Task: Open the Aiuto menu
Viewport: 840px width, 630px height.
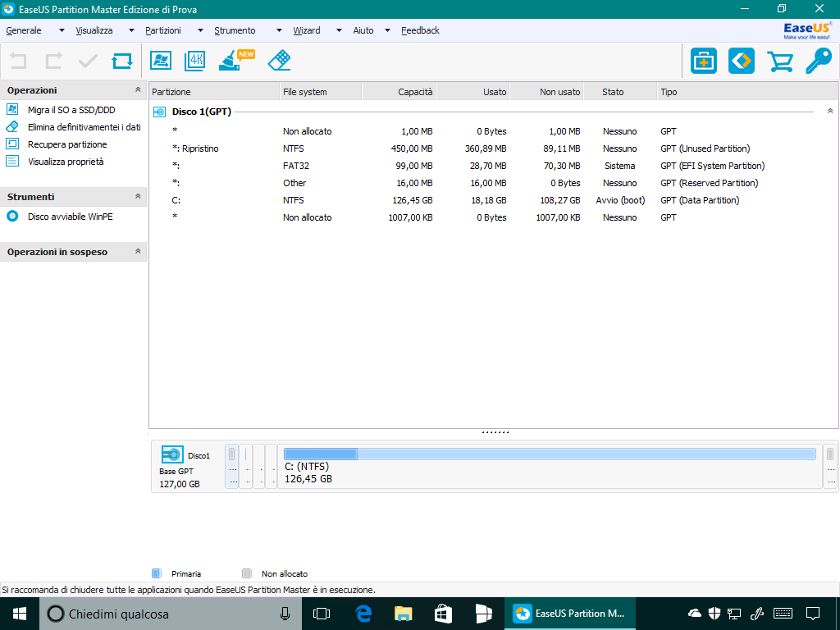Action: pyautogui.click(x=363, y=30)
